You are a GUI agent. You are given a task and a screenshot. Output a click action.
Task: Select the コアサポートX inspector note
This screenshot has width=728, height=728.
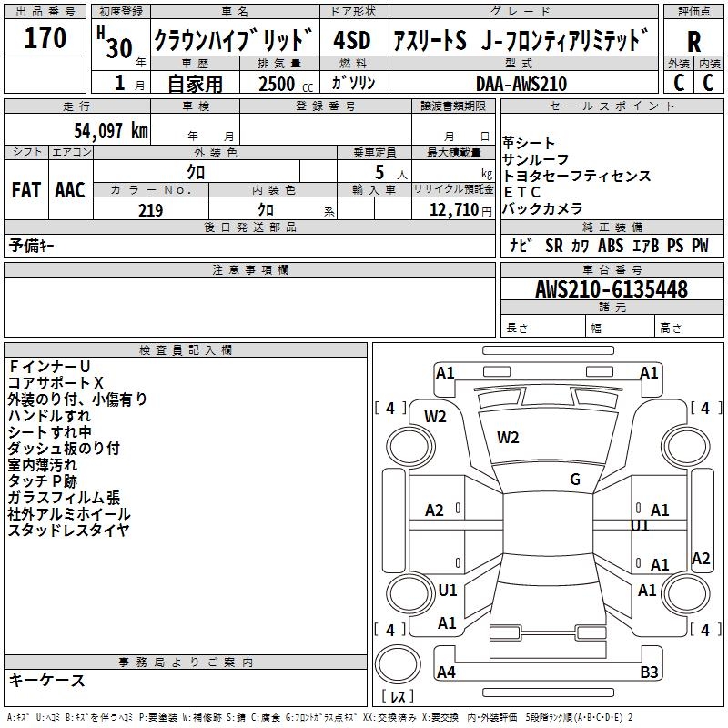point(56,383)
